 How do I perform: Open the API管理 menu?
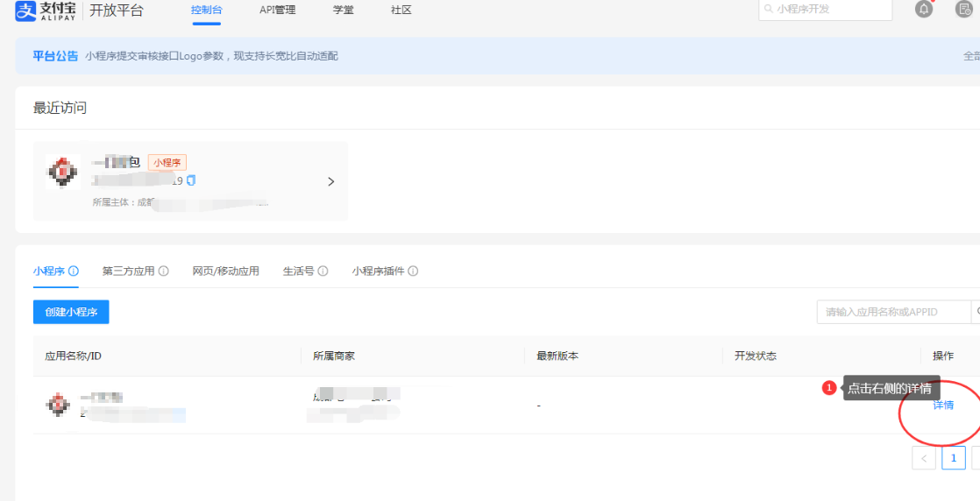(277, 11)
